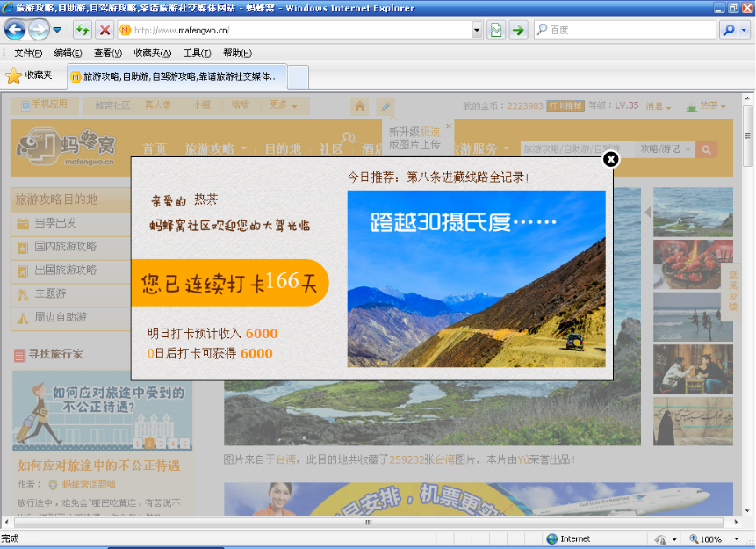Open the Favorites star button
This screenshot has height=549, width=756.
pos(29,76)
